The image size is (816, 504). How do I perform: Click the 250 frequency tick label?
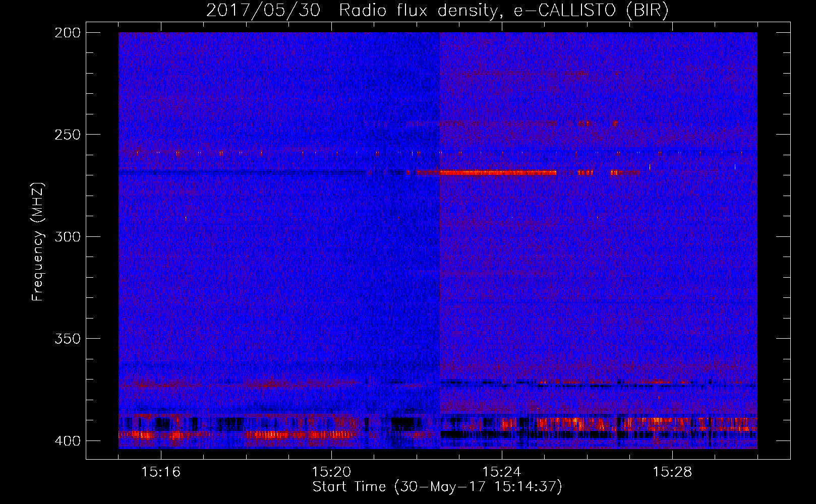(67, 135)
